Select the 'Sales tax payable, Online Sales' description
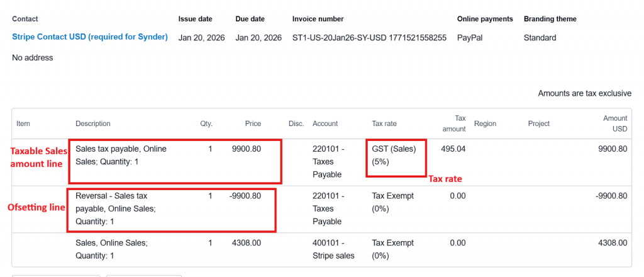The width and height of the screenshot is (644, 277). (x=121, y=155)
